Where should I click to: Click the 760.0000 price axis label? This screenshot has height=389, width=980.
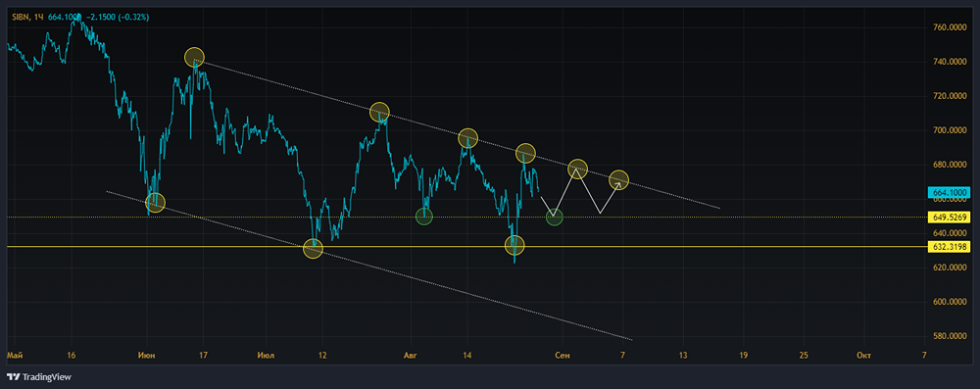950,27
